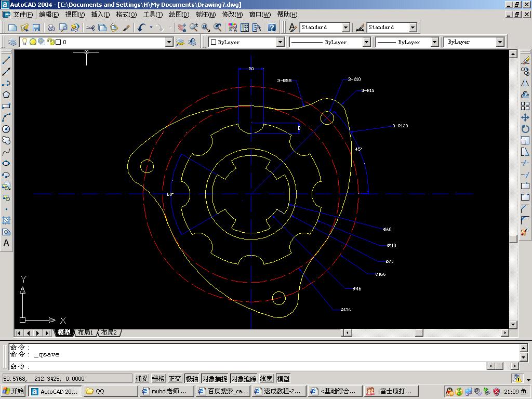Switch to the QQ taskbar window
Screen dimensions: 532x399
coord(110,391)
